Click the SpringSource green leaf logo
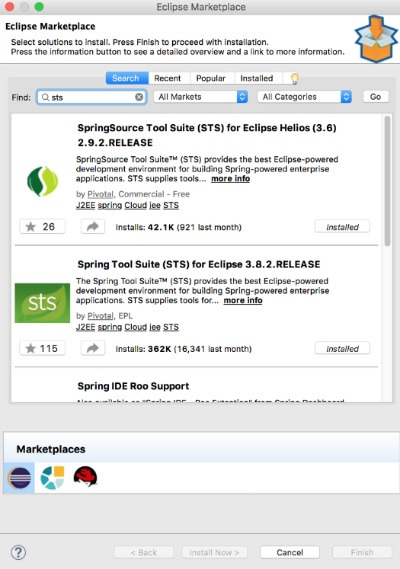 [42, 181]
